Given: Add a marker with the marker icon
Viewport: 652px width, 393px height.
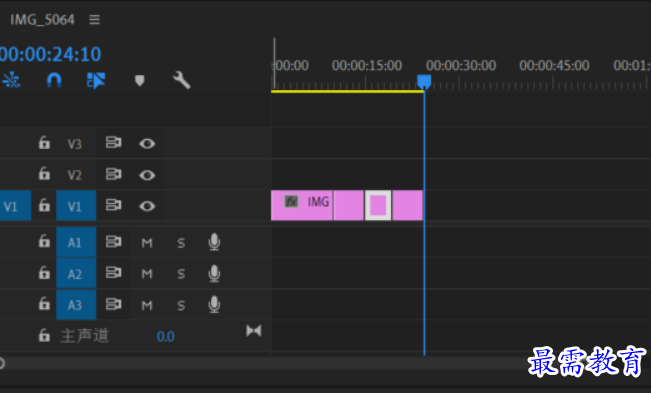Looking at the screenshot, I should pyautogui.click(x=140, y=80).
